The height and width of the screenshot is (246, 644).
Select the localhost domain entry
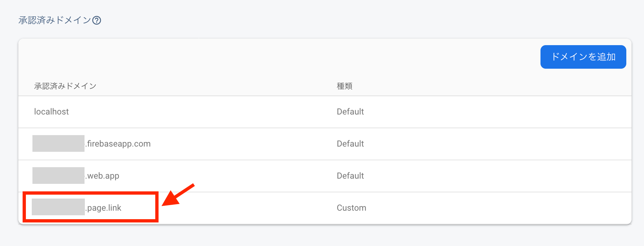tap(51, 112)
